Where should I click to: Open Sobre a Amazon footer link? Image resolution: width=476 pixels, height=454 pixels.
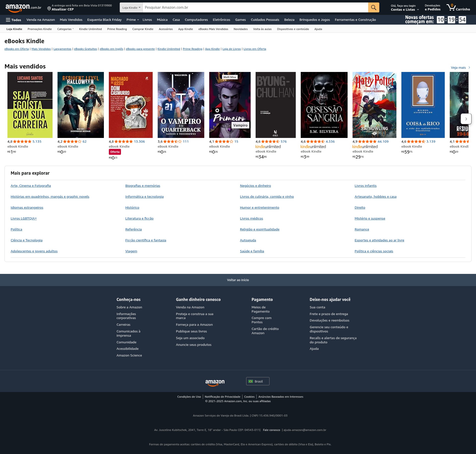pyautogui.click(x=129, y=307)
